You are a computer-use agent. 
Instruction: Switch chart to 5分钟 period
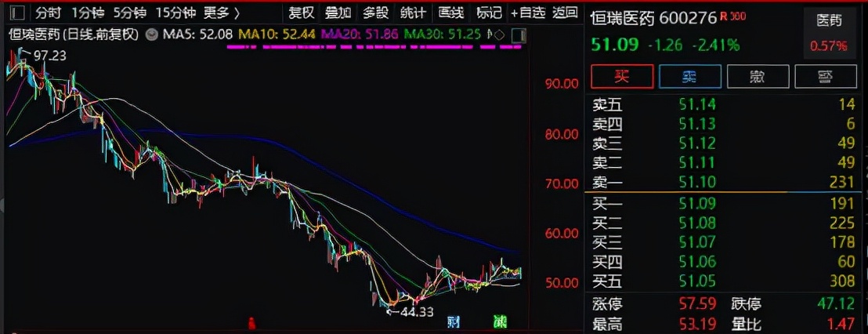tap(129, 13)
